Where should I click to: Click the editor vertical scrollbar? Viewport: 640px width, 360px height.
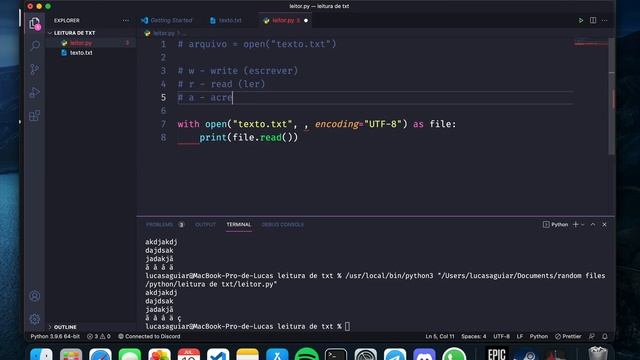[x=611, y=96]
